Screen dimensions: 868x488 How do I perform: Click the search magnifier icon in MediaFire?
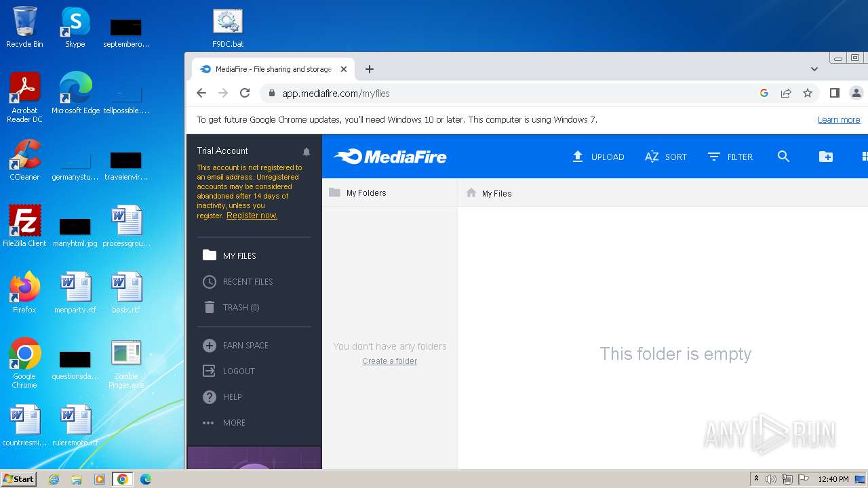(x=783, y=157)
